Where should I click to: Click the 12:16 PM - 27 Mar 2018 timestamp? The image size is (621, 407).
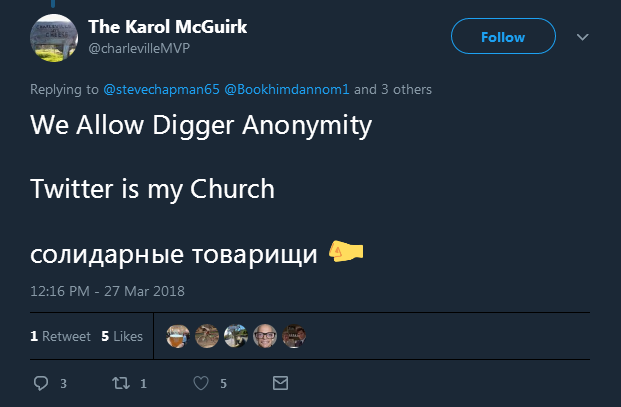coord(107,292)
